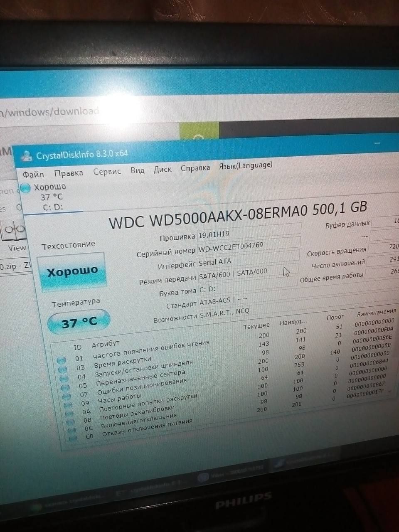Click the Текущее column header
Viewport: 399px width, 532px height.
[x=256, y=326]
